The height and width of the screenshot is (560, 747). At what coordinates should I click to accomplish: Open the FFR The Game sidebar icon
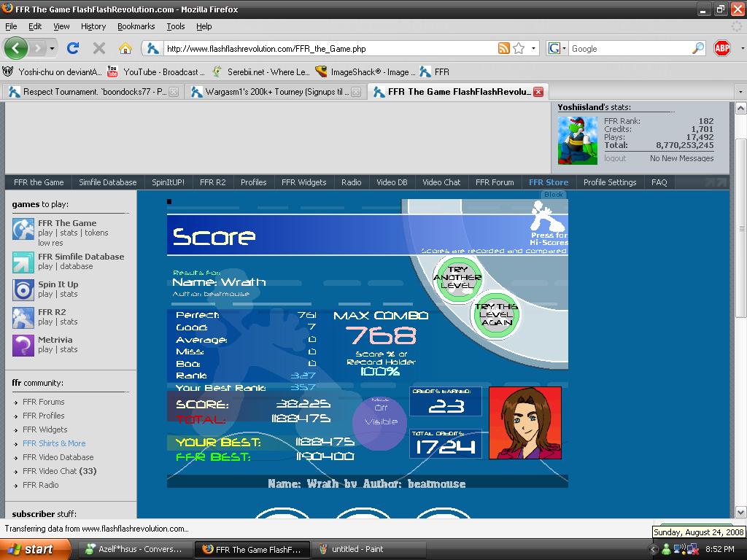(23, 230)
